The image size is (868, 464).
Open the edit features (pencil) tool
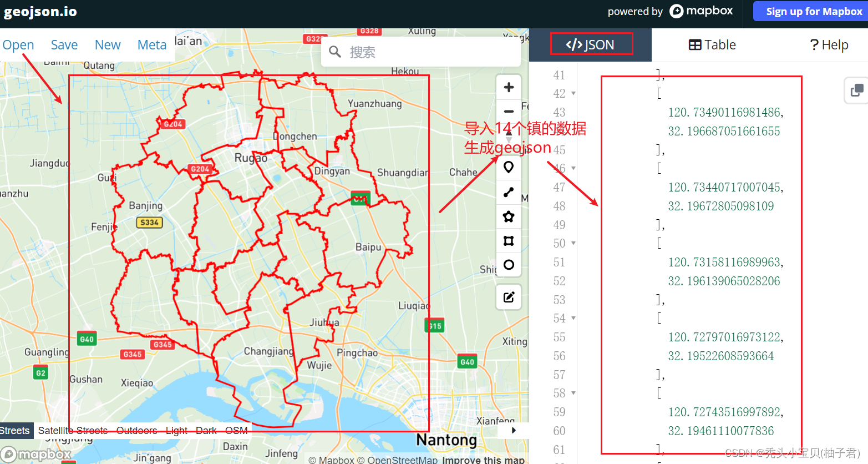pyautogui.click(x=509, y=296)
